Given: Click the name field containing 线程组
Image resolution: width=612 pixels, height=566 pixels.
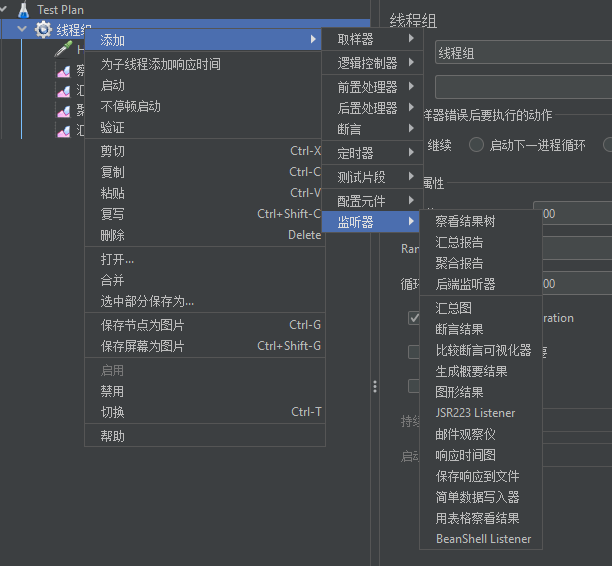Looking at the screenshot, I should click(x=520, y=52).
